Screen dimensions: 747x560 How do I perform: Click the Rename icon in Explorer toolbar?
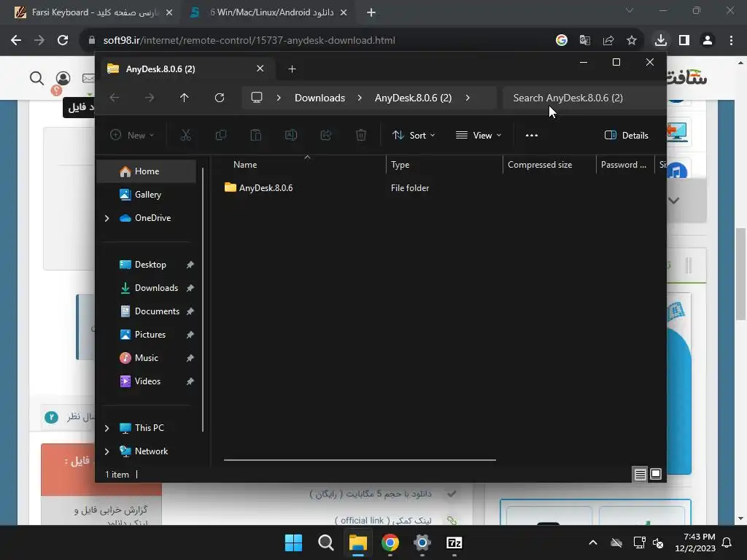(291, 135)
